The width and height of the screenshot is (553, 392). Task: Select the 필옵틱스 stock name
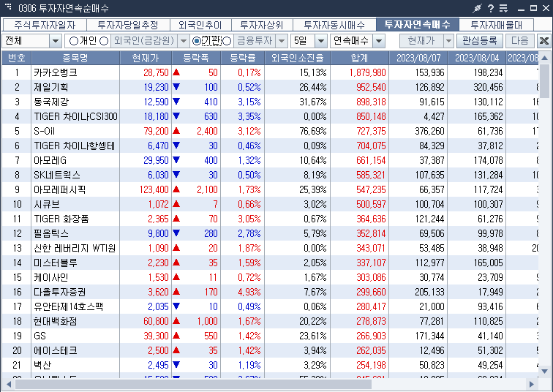point(50,233)
